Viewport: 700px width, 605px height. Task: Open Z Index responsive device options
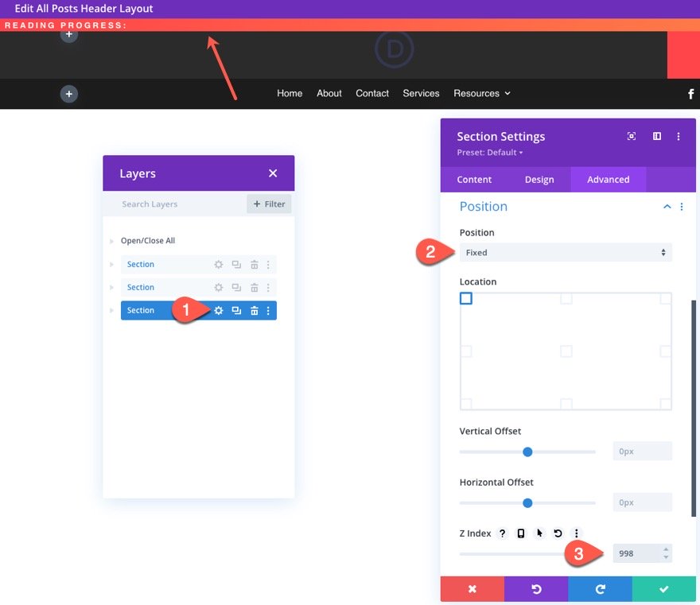[x=520, y=533]
